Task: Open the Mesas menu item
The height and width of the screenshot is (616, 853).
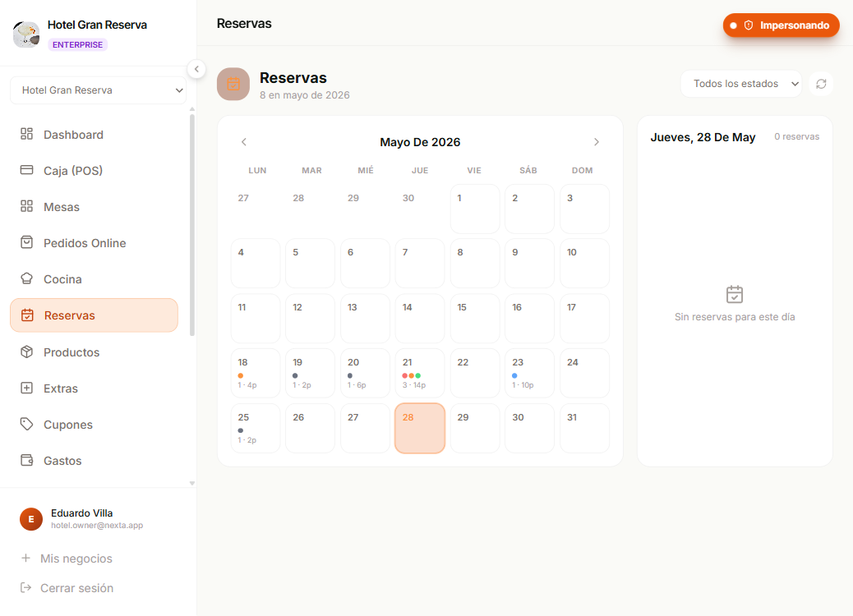Action: [x=95, y=207]
